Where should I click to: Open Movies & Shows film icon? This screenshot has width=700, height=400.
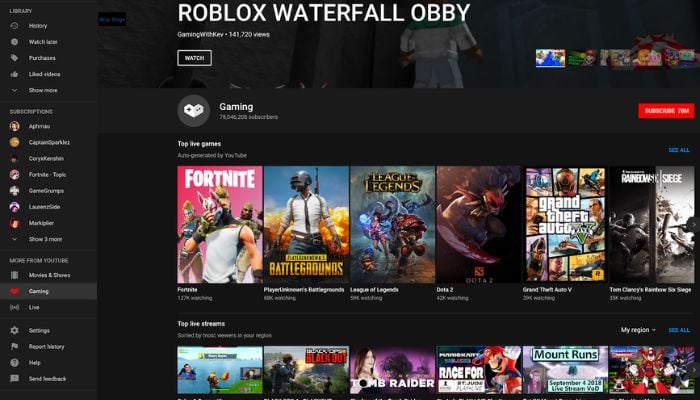pyautogui.click(x=14, y=275)
